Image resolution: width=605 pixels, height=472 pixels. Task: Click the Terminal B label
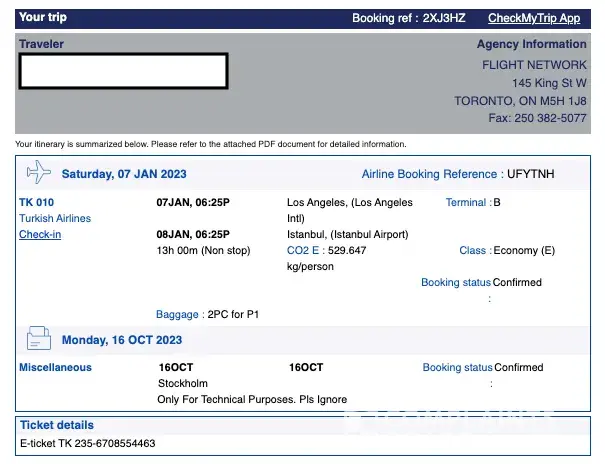pos(473,202)
